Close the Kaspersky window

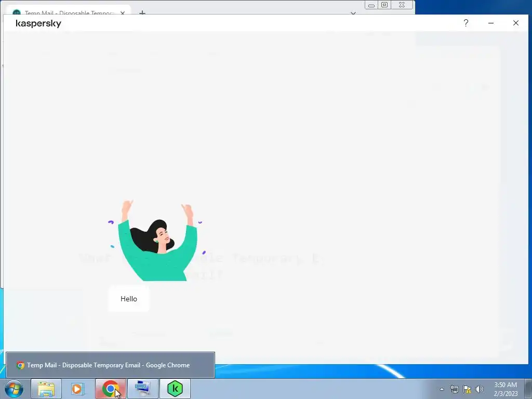pos(516,23)
